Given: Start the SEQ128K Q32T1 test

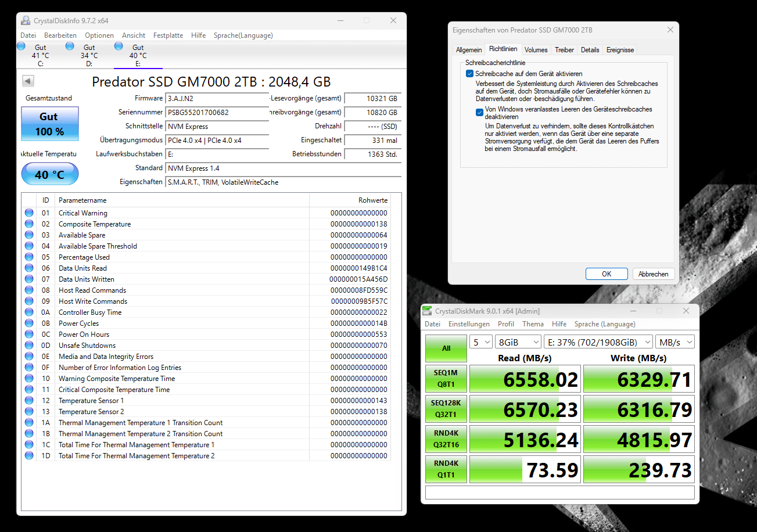Looking at the screenshot, I should pos(446,409).
